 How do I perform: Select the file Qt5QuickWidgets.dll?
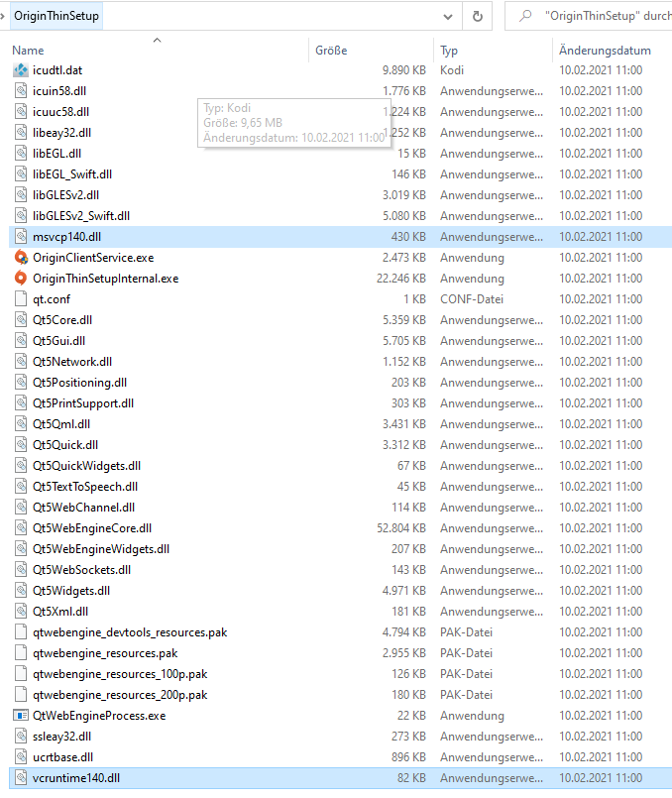87,466
